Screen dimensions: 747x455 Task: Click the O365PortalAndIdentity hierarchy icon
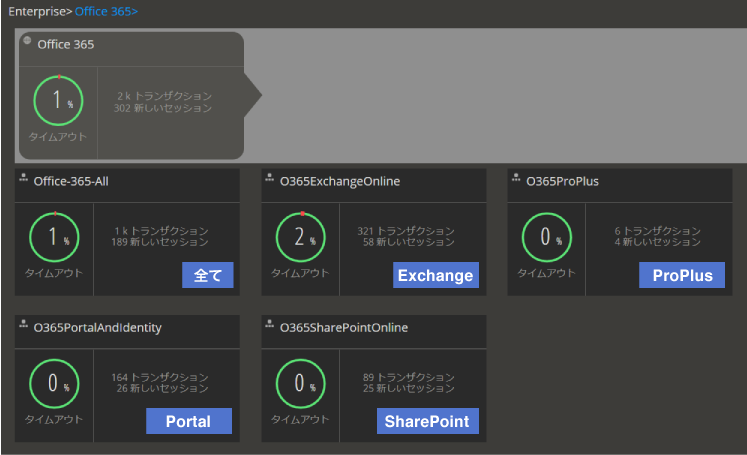tap(23, 324)
